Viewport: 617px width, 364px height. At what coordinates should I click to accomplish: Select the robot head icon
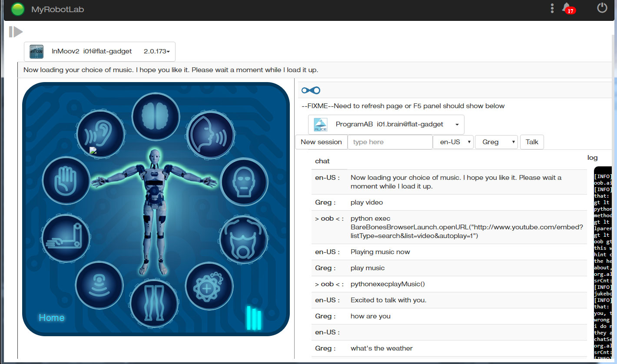tap(244, 182)
